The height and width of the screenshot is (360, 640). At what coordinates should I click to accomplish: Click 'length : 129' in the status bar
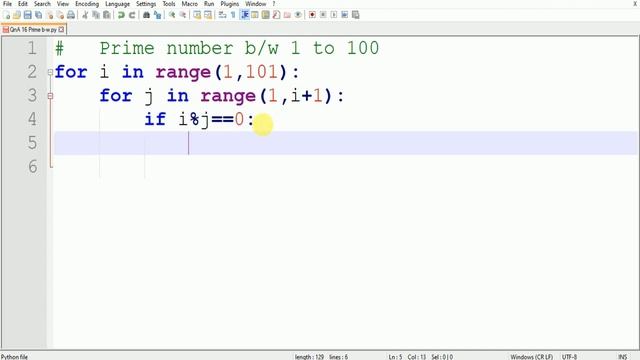[309, 357]
